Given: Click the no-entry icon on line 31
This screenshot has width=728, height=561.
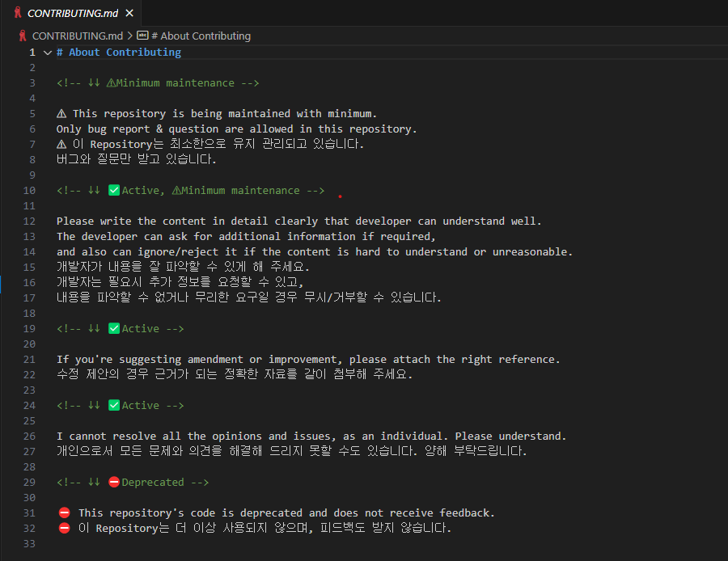Looking at the screenshot, I should 64,513.
